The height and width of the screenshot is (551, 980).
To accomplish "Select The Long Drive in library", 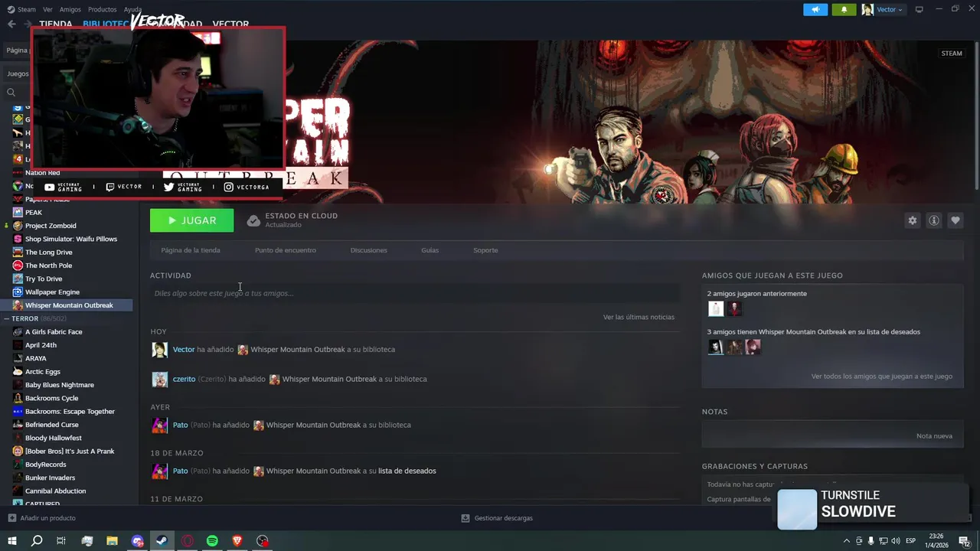I will coord(48,253).
